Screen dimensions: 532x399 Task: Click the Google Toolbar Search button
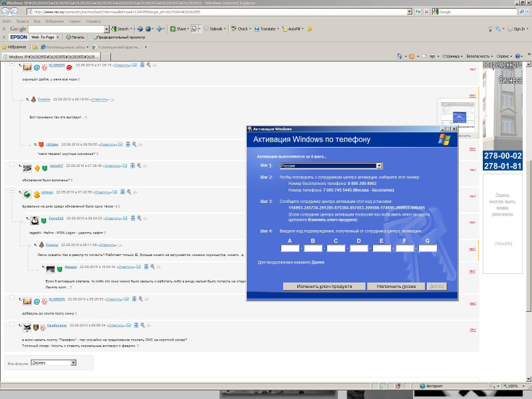(120, 29)
